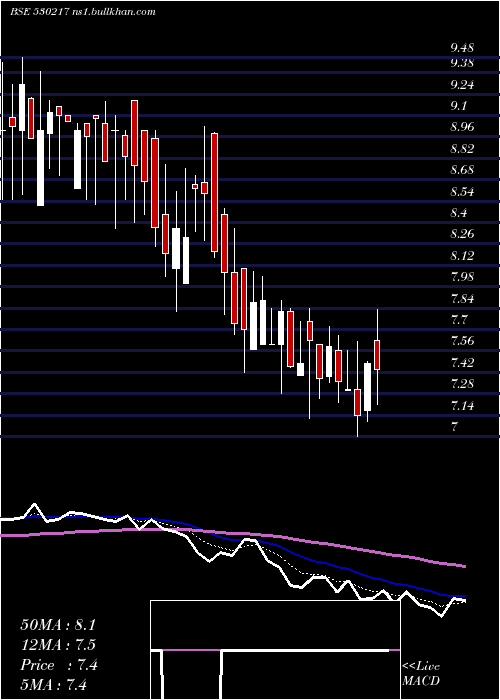Click the 7.98 price axis label
The height and width of the screenshot is (700, 500).
tap(462, 276)
